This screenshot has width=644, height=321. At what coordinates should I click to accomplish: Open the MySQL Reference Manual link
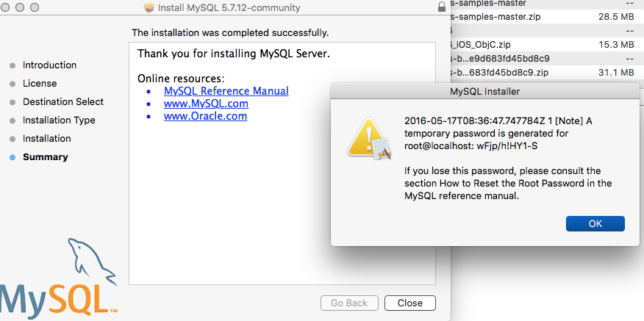tap(226, 91)
